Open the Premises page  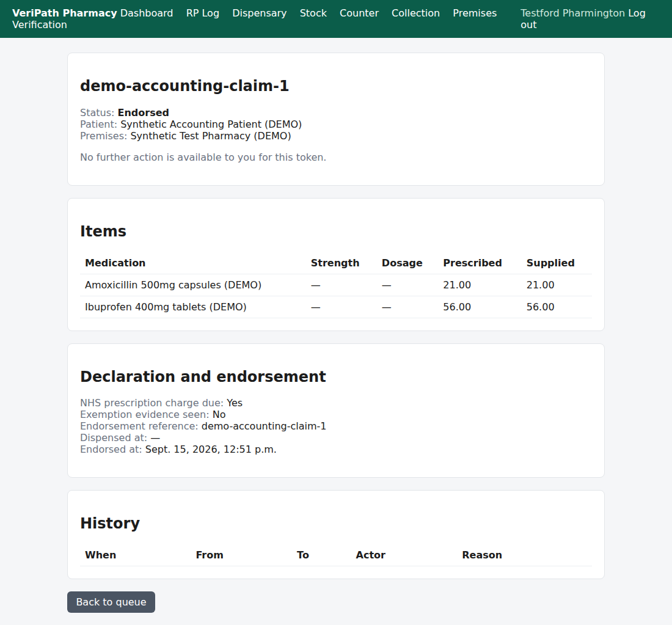[x=475, y=13]
